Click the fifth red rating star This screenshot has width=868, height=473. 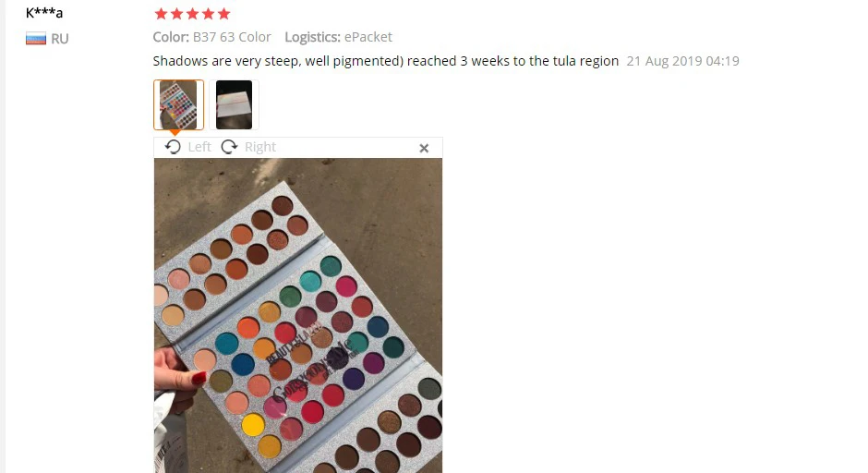tap(223, 14)
